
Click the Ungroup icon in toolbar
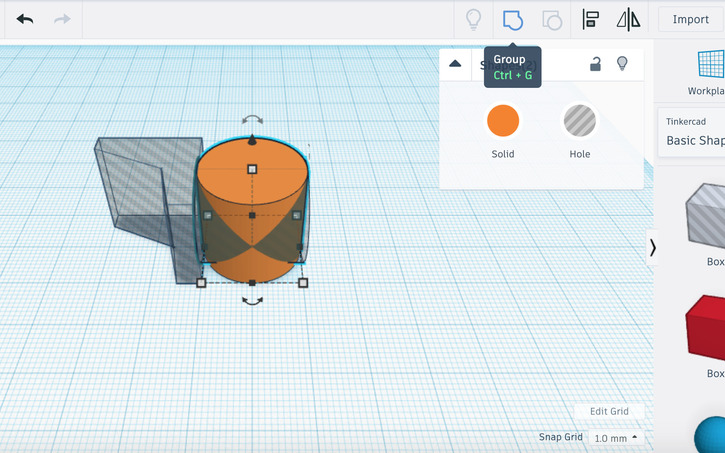(x=552, y=20)
